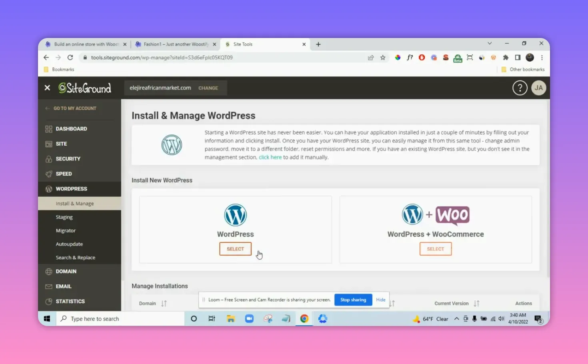
Task: Toggle sort on Current Version column
Action: coord(476,303)
